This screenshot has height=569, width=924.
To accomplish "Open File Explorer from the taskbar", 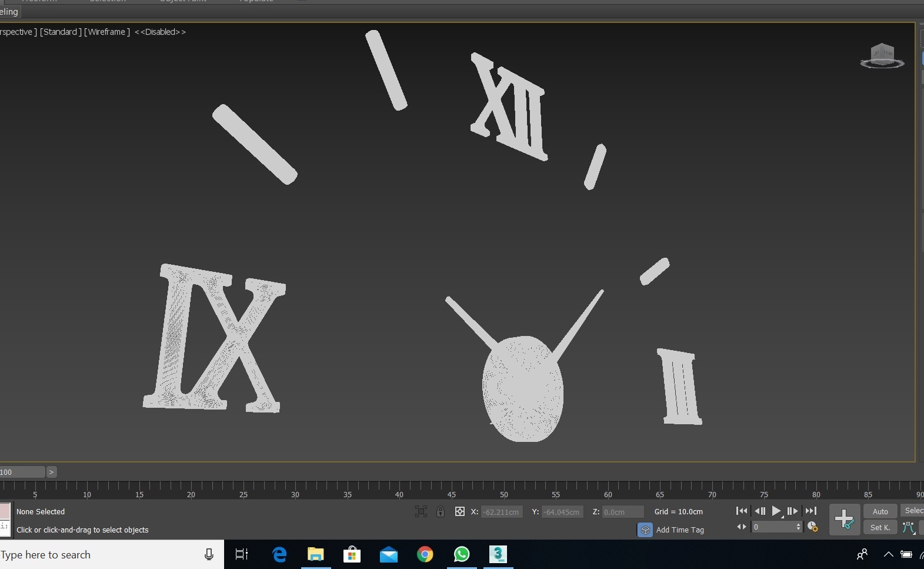I will click(x=316, y=554).
